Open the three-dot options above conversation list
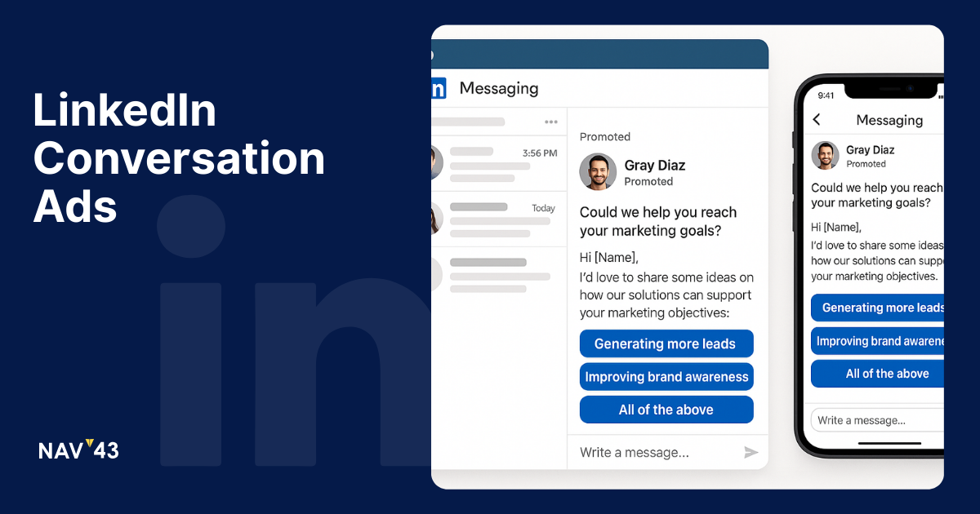The image size is (980, 514). (551, 122)
